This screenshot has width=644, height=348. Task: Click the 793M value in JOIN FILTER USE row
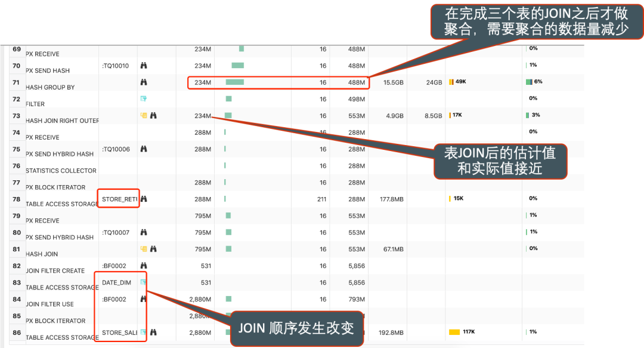click(x=357, y=299)
